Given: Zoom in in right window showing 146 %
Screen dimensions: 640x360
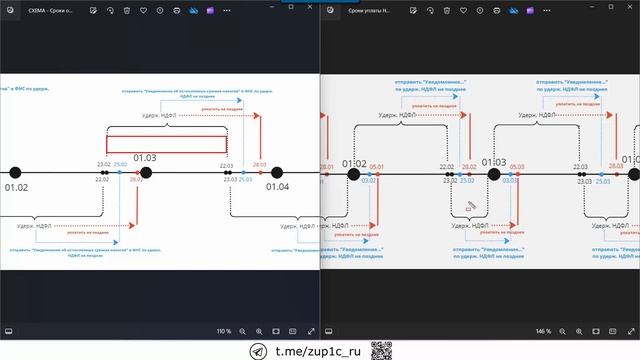Looking at the screenshot, I should [x=579, y=331].
